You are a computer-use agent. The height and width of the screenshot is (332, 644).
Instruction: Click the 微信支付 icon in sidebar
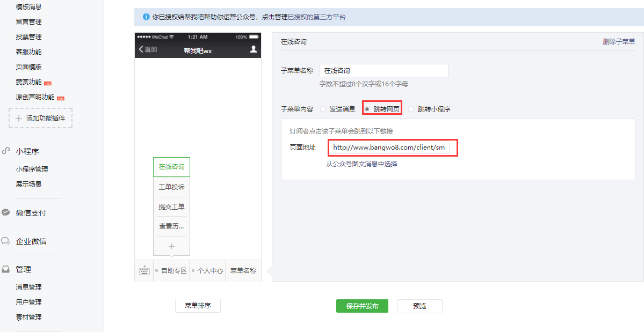6,212
